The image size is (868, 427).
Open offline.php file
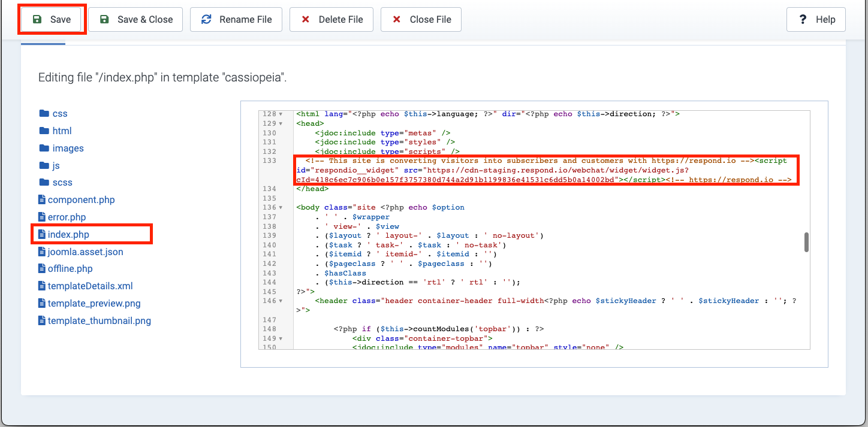click(65, 269)
